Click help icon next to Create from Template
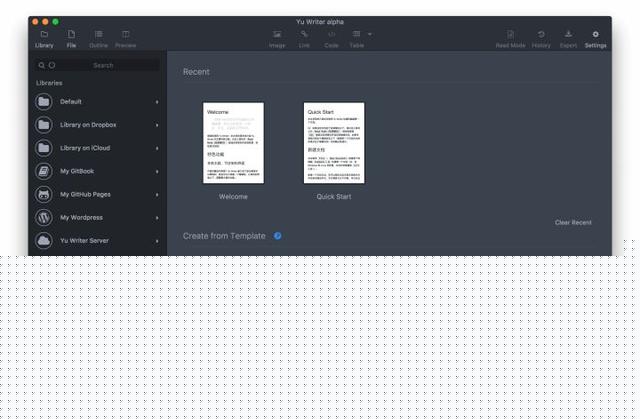This screenshot has height=419, width=640. (x=278, y=236)
